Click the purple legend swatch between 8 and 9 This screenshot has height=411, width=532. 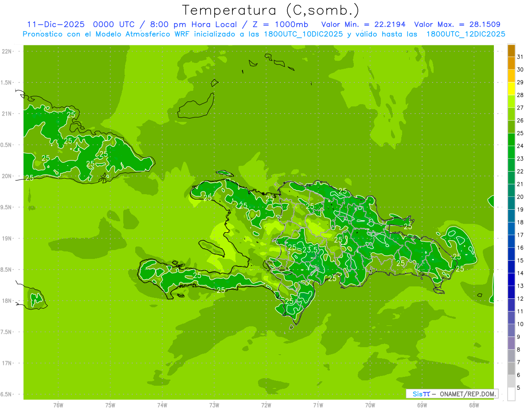(x=511, y=343)
